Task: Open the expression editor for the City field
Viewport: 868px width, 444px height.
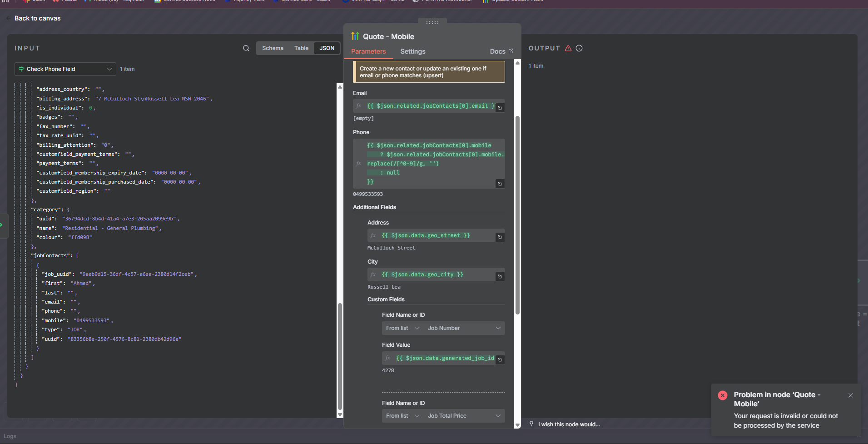Action: tap(500, 276)
